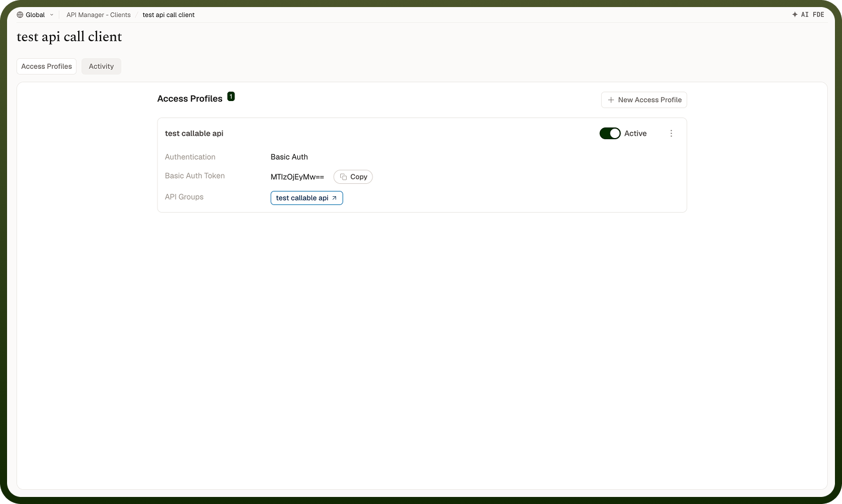Click the Authentication label
Screen dimensions: 842x504
tap(190, 157)
